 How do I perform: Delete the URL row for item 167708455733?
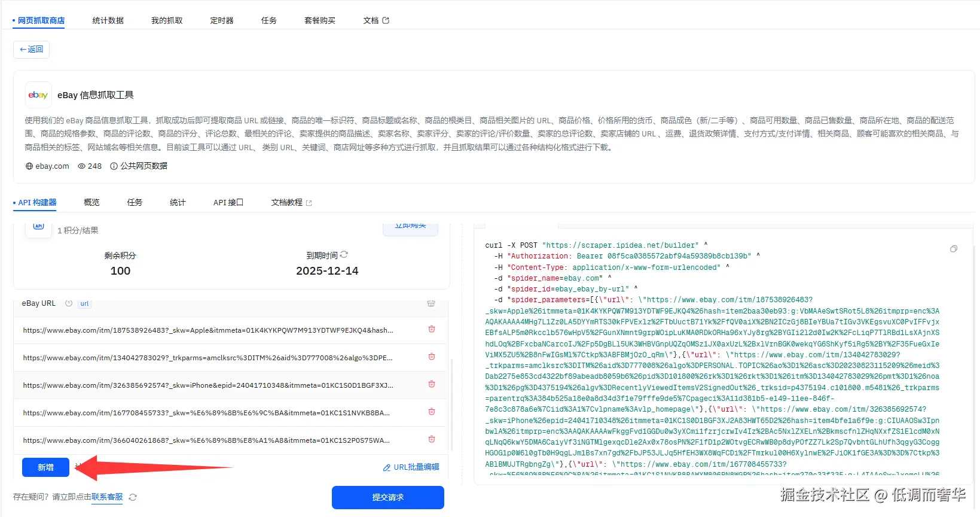click(x=432, y=412)
